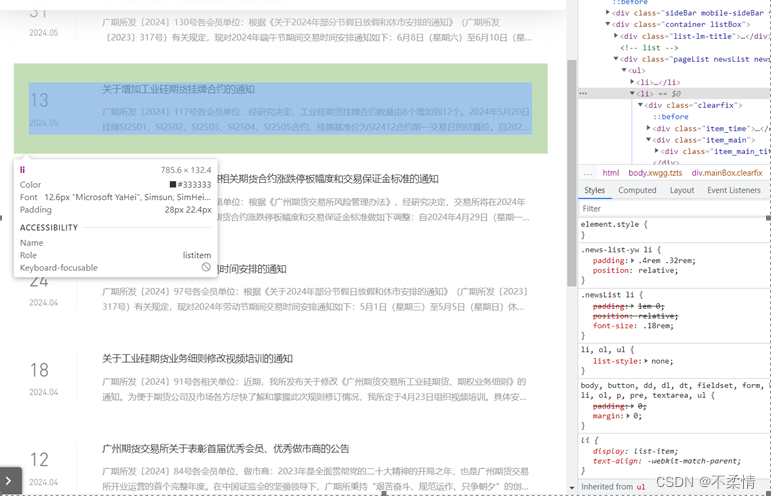Collapse the clearfix div node
This screenshot has height=499, width=771.
point(640,105)
